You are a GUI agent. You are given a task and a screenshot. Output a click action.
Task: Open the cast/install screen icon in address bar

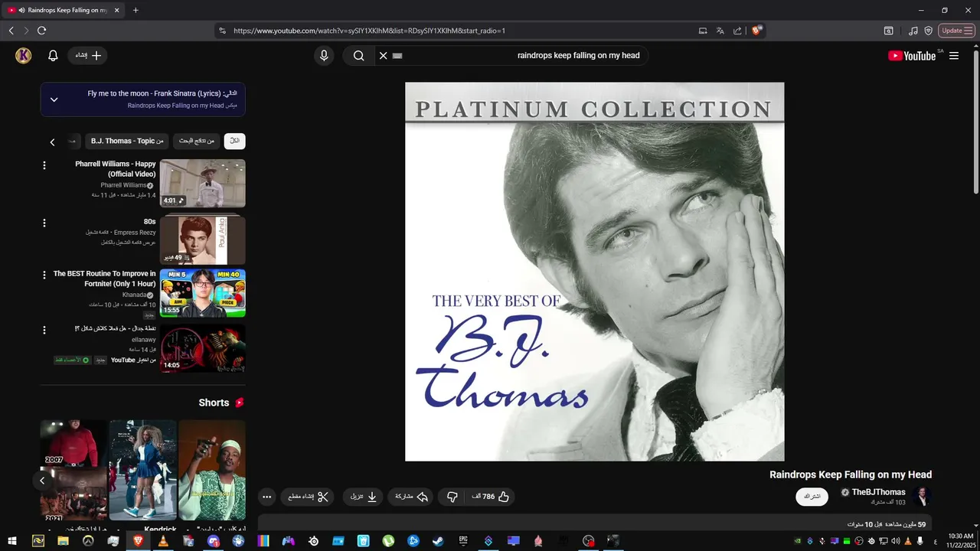703,31
